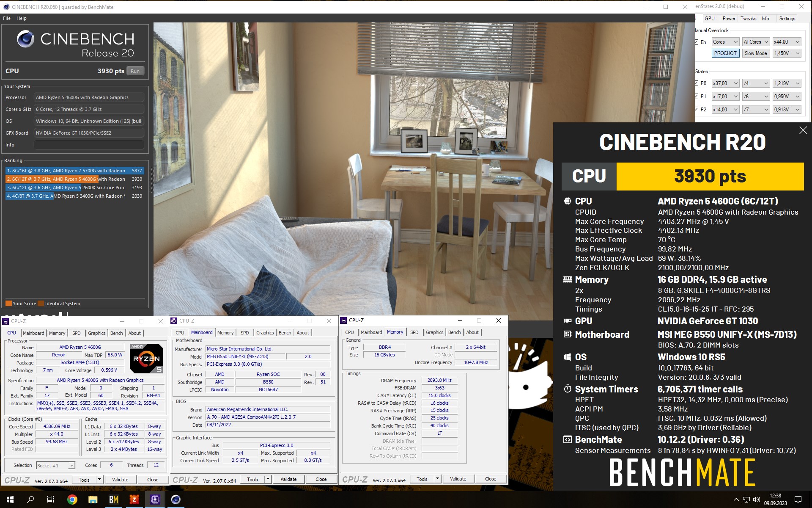Open All Cores dropdown
The height and width of the screenshot is (508, 812).
coord(756,42)
